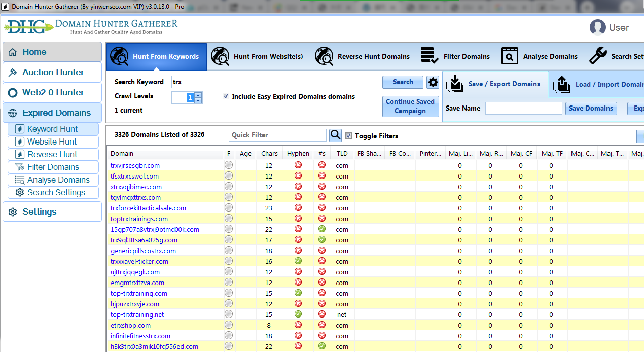Click Auction Hunter gavel icon

tap(13, 73)
